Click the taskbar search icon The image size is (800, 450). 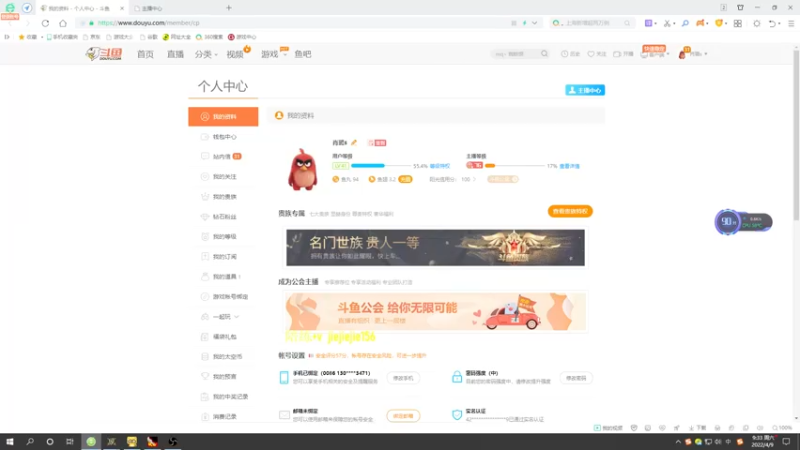[30, 441]
